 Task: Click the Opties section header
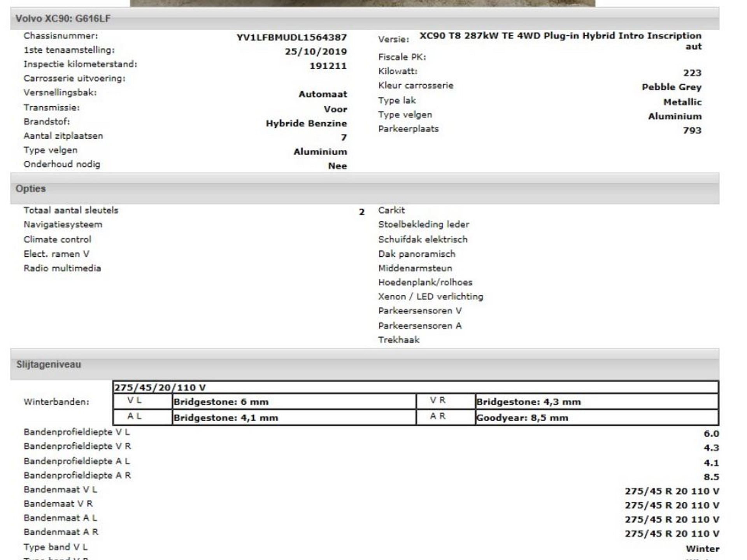point(365,189)
